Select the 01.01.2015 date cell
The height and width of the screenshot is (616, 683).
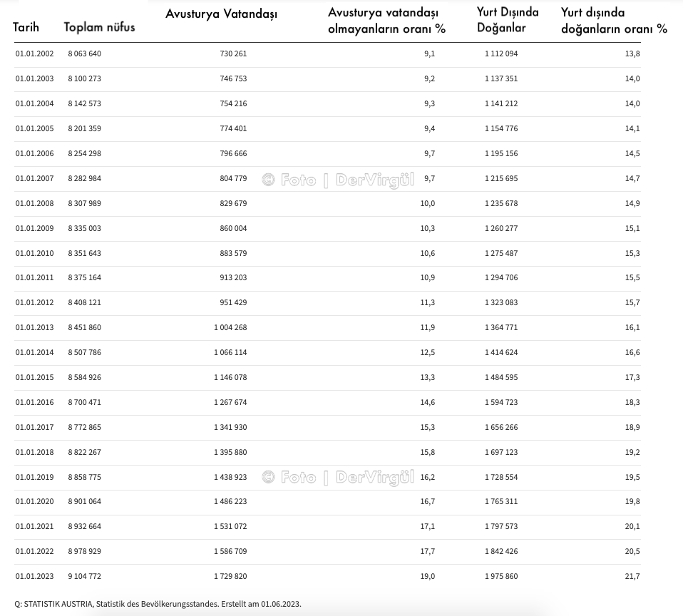coord(34,377)
